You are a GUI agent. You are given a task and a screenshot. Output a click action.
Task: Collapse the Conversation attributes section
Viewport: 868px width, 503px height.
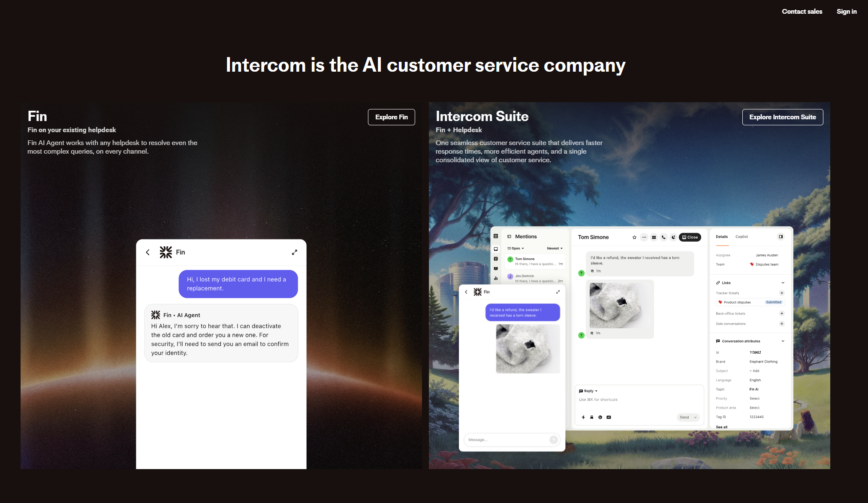pos(783,341)
